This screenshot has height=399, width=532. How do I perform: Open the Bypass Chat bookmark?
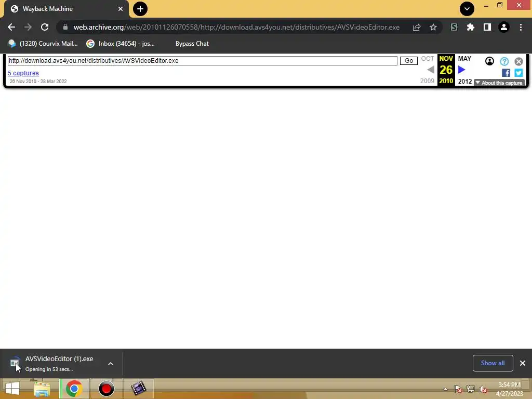click(192, 44)
